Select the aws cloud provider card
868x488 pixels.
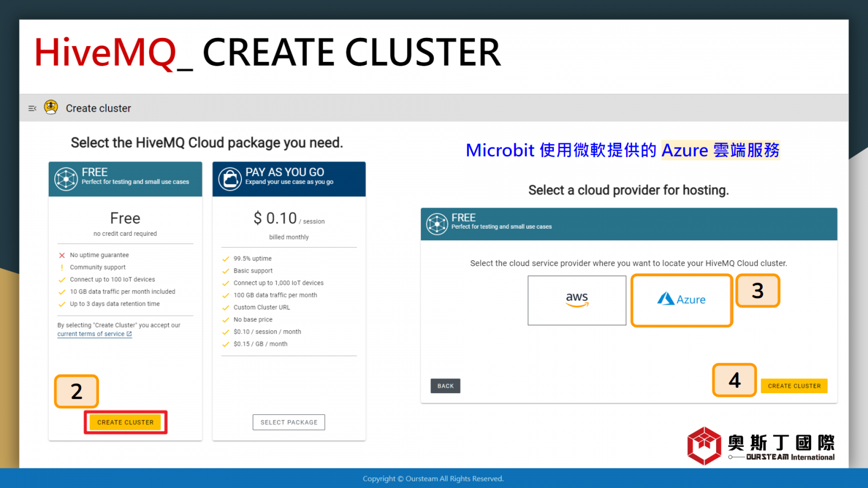[x=577, y=300]
